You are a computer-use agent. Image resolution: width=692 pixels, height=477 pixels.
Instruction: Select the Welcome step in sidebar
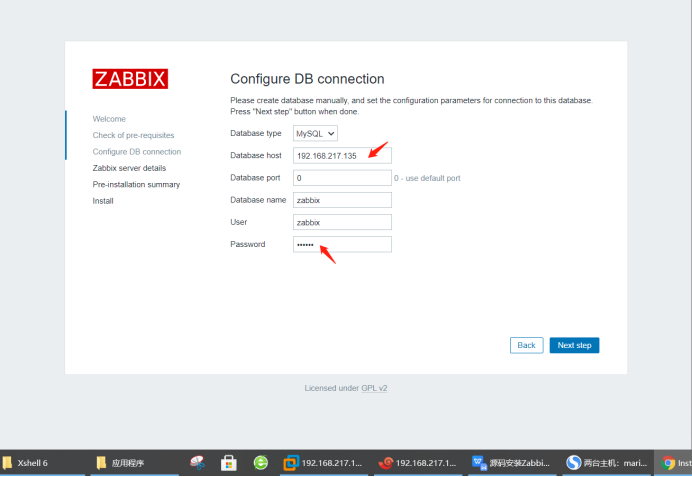click(109, 119)
